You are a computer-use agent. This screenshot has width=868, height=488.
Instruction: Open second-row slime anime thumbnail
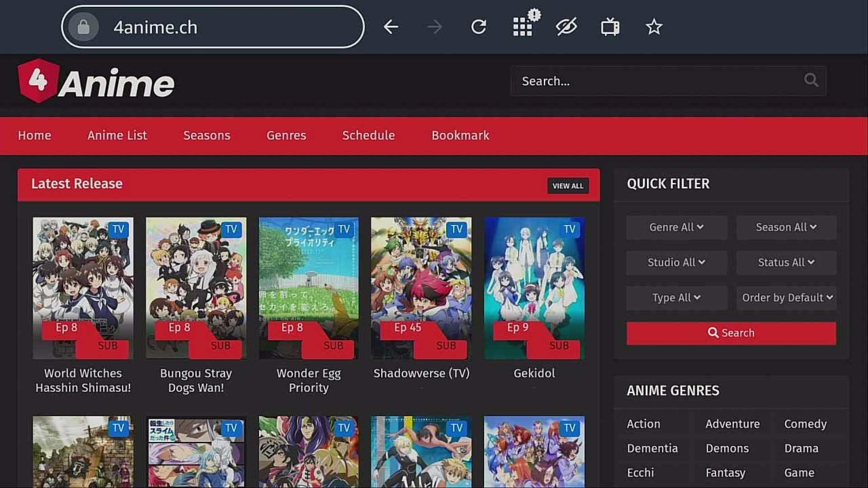pyautogui.click(x=196, y=452)
